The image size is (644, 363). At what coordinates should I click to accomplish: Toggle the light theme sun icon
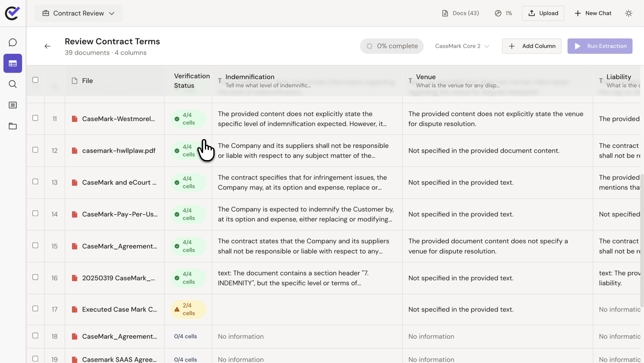pos(629,13)
